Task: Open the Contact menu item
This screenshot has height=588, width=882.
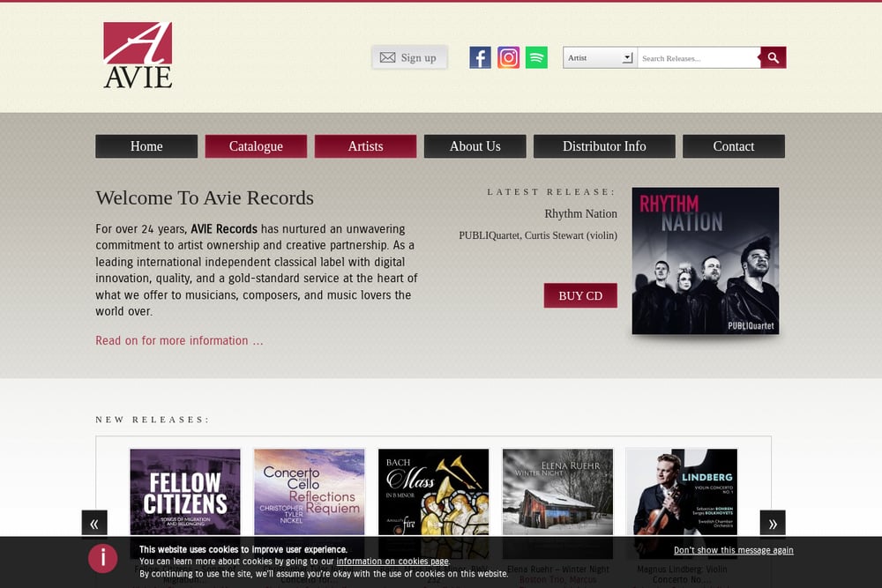Action: point(734,146)
